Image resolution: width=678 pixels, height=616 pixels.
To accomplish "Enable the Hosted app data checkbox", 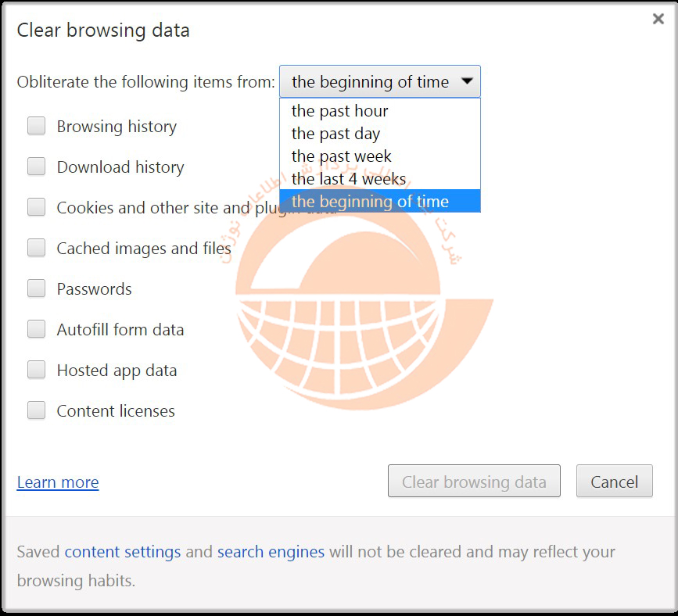I will pyautogui.click(x=37, y=370).
